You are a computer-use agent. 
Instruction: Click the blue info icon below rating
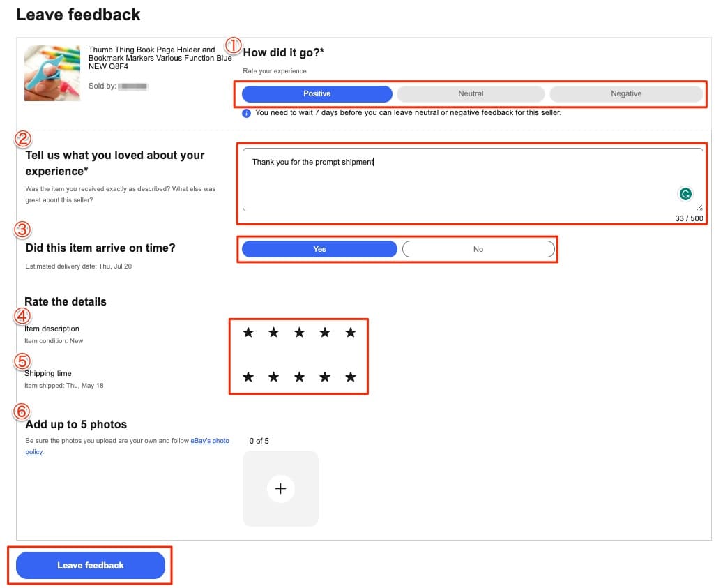[247, 113]
